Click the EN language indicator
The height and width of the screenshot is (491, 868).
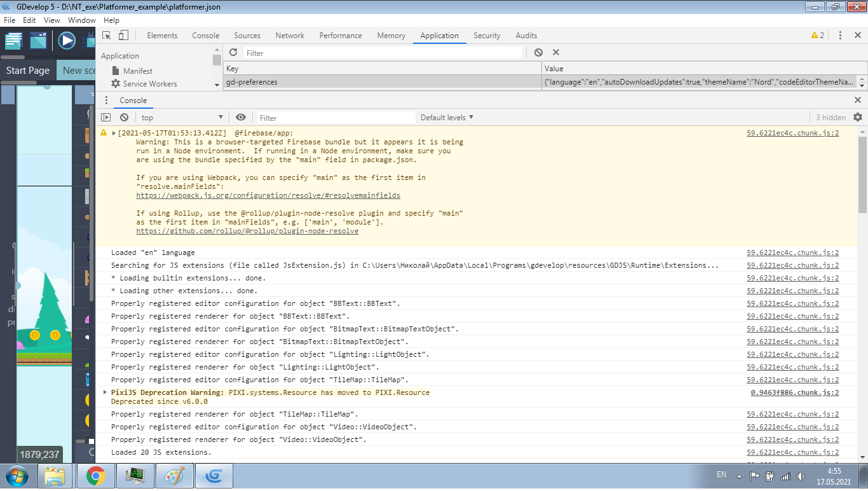721,474
